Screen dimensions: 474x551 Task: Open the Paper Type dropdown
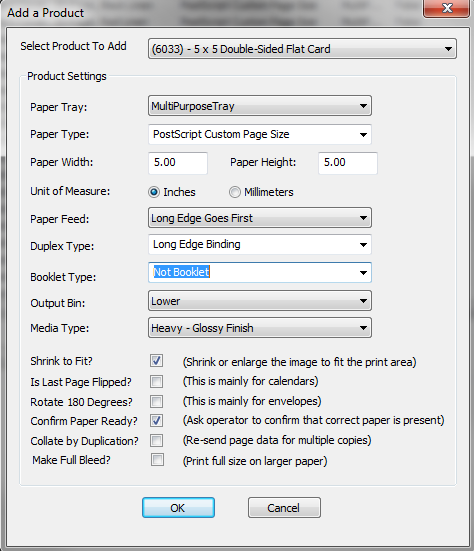pos(260,134)
